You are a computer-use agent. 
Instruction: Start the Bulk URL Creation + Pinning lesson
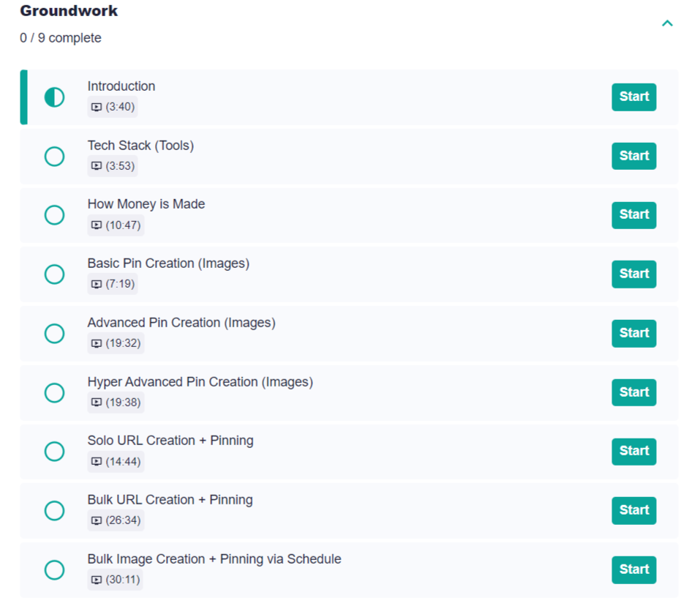pyautogui.click(x=633, y=510)
